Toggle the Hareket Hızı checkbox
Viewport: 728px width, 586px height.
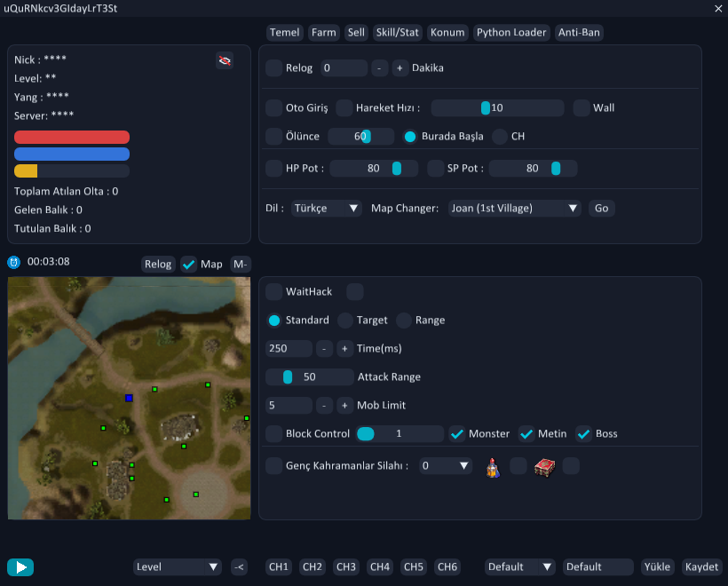[344, 108]
